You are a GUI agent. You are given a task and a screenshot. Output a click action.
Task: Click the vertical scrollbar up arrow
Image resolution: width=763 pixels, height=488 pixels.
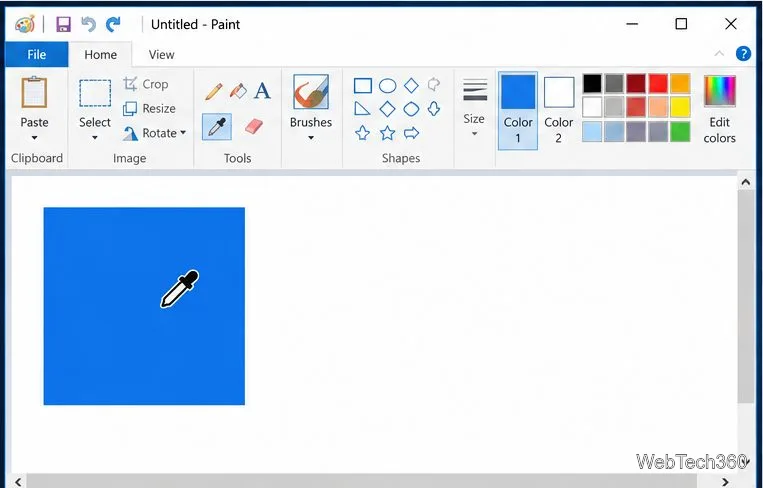coord(745,182)
